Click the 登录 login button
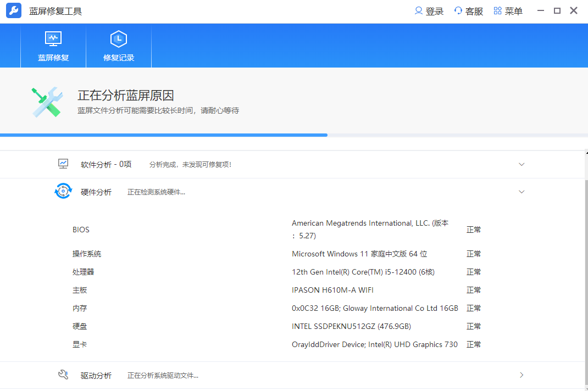This screenshot has height=391, width=588. (429, 11)
